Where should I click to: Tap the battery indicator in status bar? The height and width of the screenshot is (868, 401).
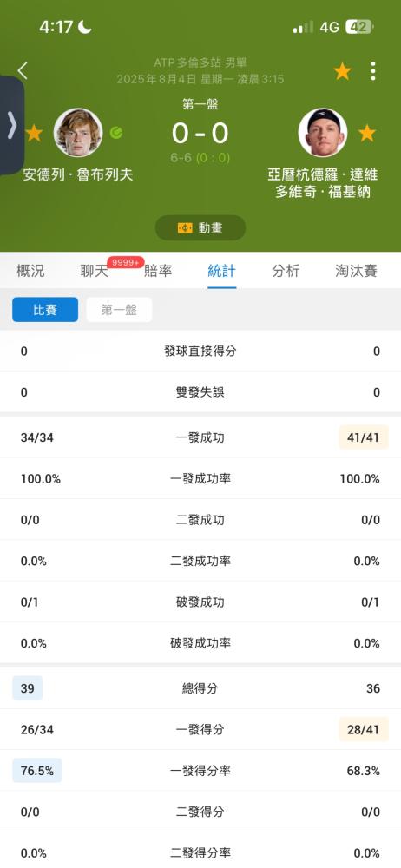click(x=359, y=27)
